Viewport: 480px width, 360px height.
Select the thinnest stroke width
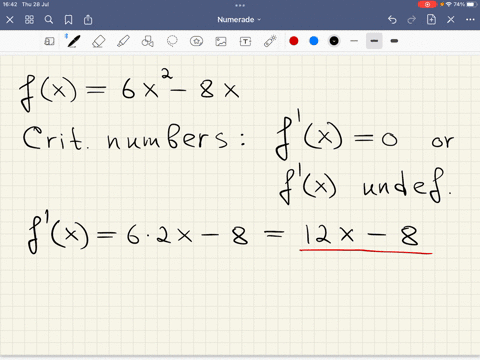pyautogui.click(x=354, y=41)
